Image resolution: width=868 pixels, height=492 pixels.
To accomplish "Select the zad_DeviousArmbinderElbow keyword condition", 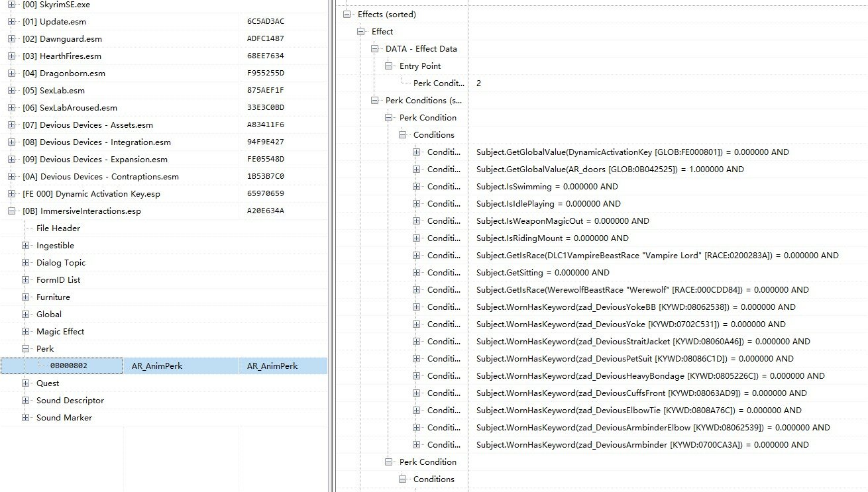I will pyautogui.click(x=653, y=428).
